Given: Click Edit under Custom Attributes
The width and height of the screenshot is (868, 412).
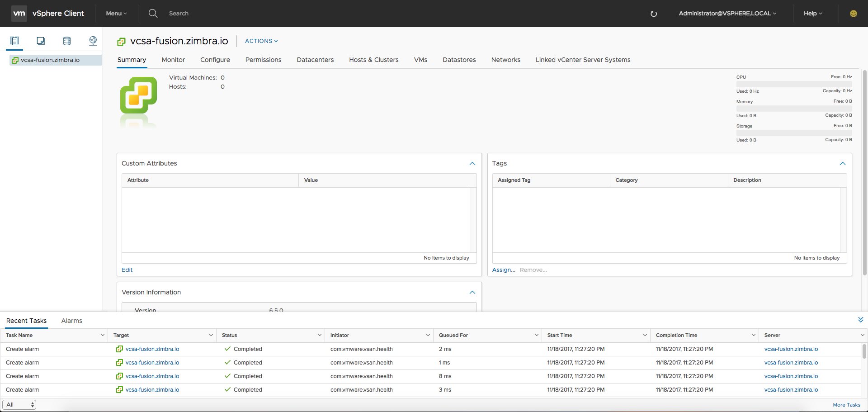Looking at the screenshot, I should 127,270.
